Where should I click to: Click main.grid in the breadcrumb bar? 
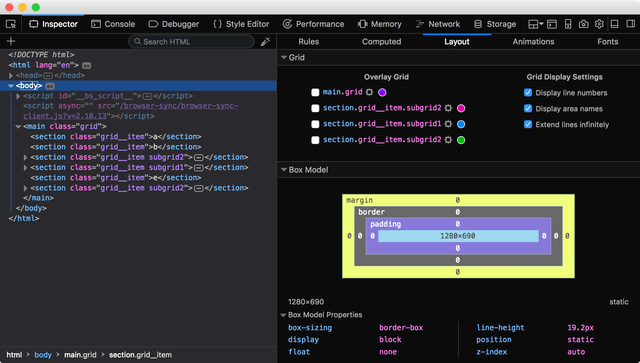click(80, 355)
